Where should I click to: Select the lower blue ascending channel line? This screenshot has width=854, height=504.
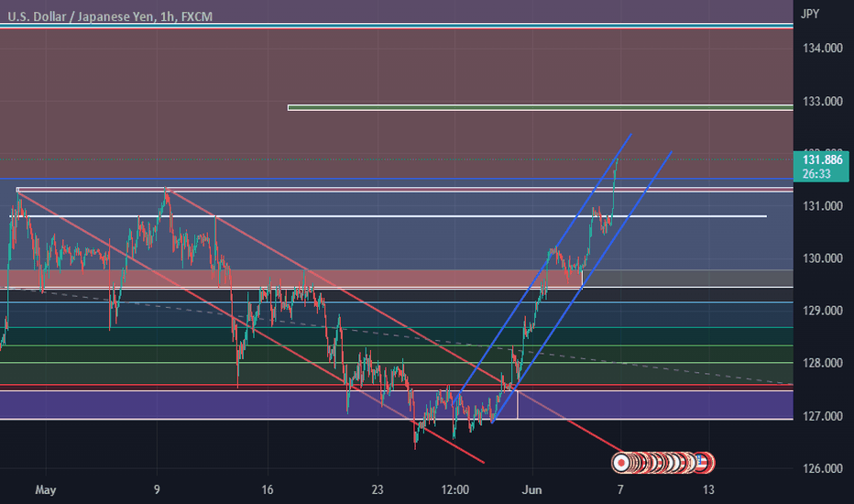[x=581, y=287]
